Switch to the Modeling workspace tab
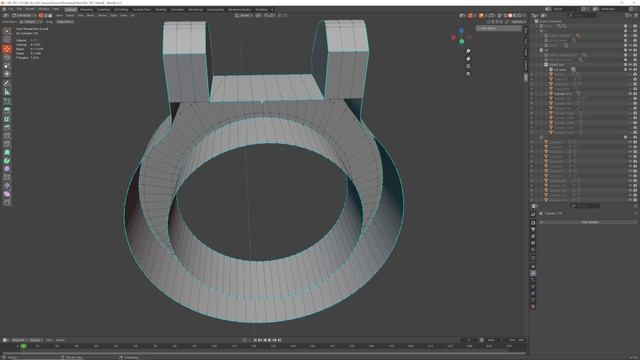The height and width of the screenshot is (360, 640). 86,9
